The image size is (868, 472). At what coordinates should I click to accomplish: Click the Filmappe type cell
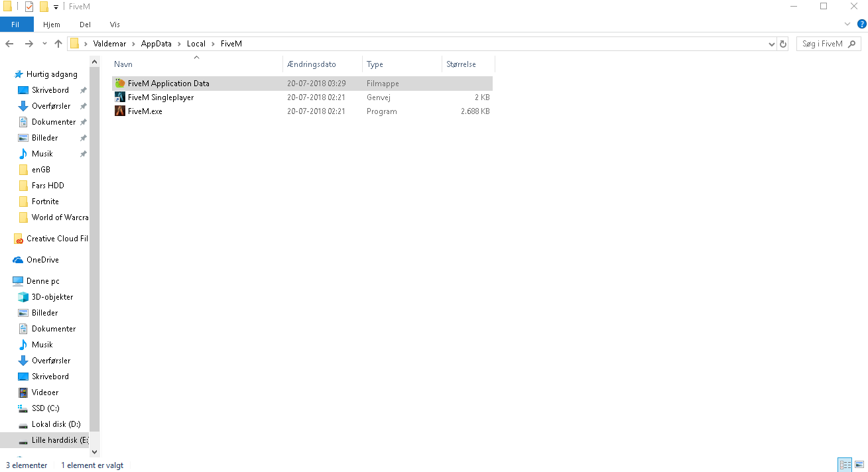(383, 84)
